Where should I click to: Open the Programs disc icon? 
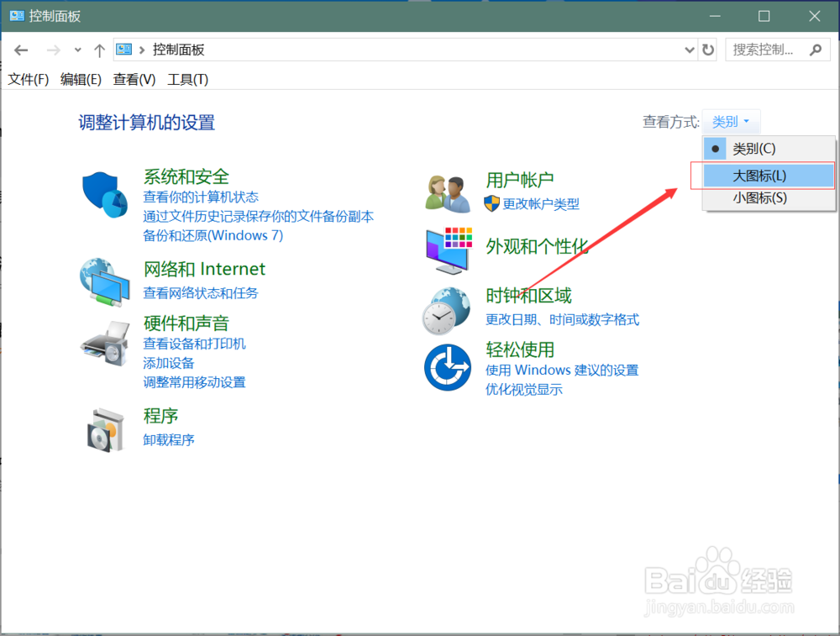click(x=106, y=429)
